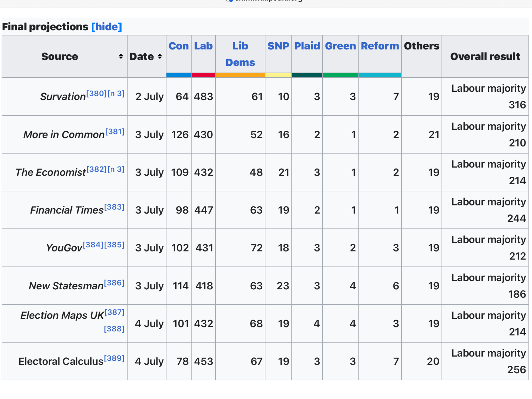Select the YouGov source name
Screen dimensions: 532x399
click(x=64, y=248)
